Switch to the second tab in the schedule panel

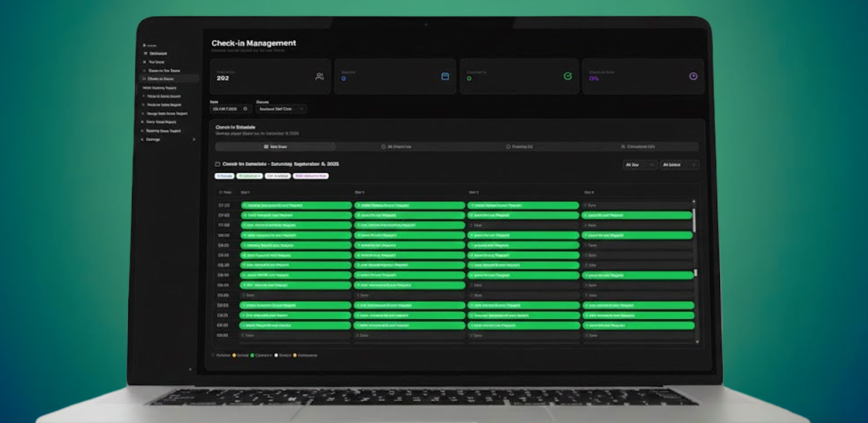click(x=396, y=147)
